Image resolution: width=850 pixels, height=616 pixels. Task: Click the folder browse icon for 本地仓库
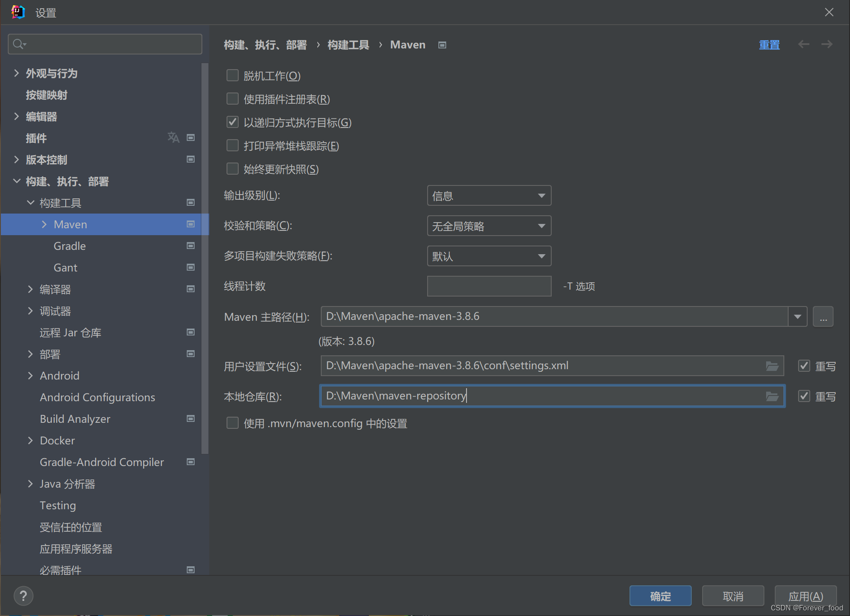click(772, 395)
